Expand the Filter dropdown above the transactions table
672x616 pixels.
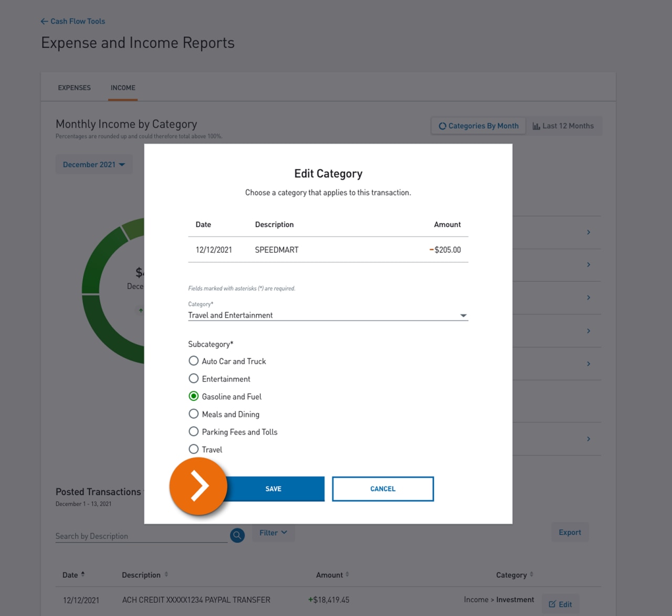(x=272, y=533)
